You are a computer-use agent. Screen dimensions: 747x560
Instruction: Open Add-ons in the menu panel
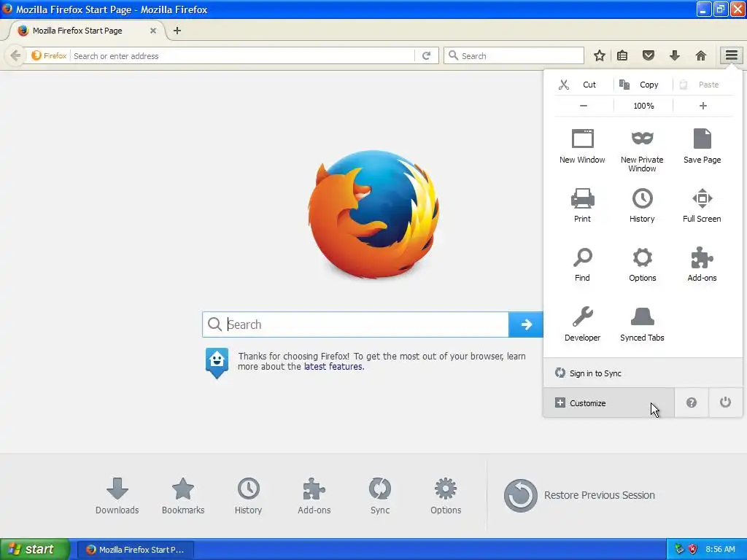(703, 265)
